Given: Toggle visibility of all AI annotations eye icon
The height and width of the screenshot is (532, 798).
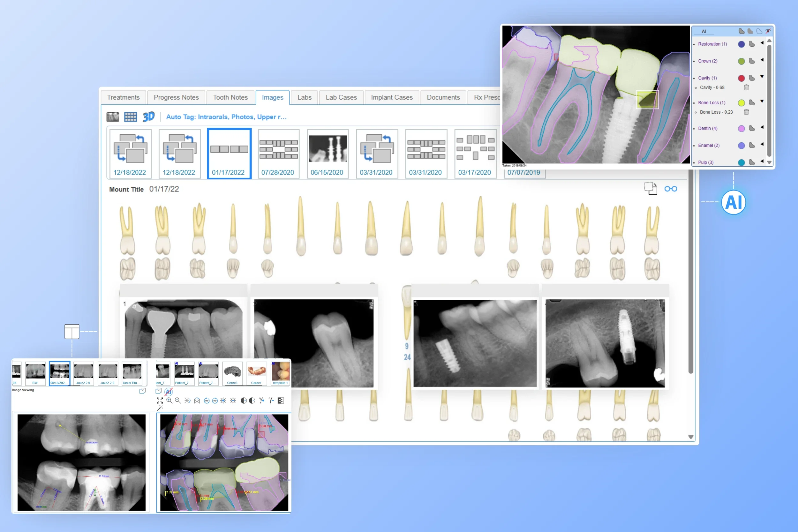Looking at the screenshot, I should pyautogui.click(x=768, y=31).
